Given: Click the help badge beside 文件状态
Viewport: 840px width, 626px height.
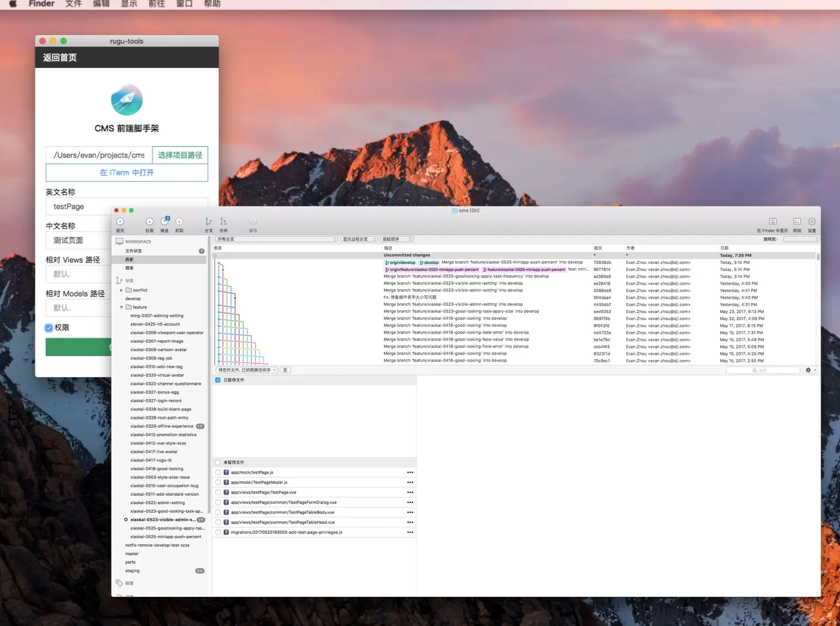Looking at the screenshot, I should (x=201, y=251).
